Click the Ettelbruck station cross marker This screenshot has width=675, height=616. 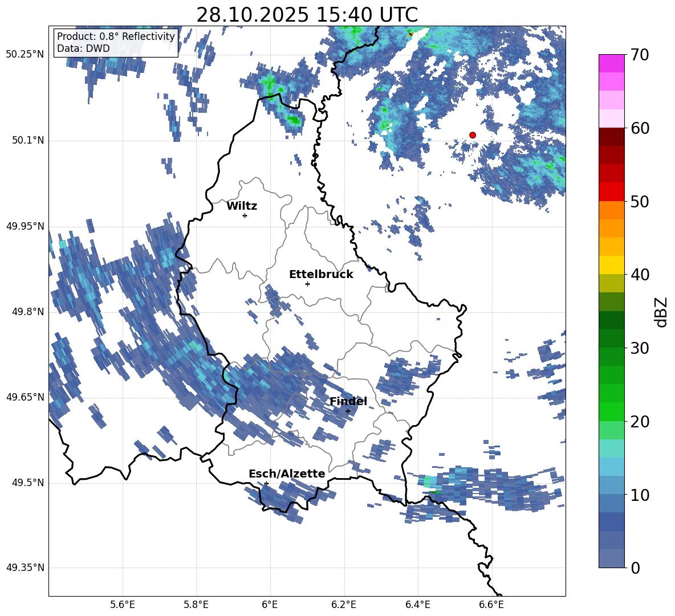tap(307, 284)
